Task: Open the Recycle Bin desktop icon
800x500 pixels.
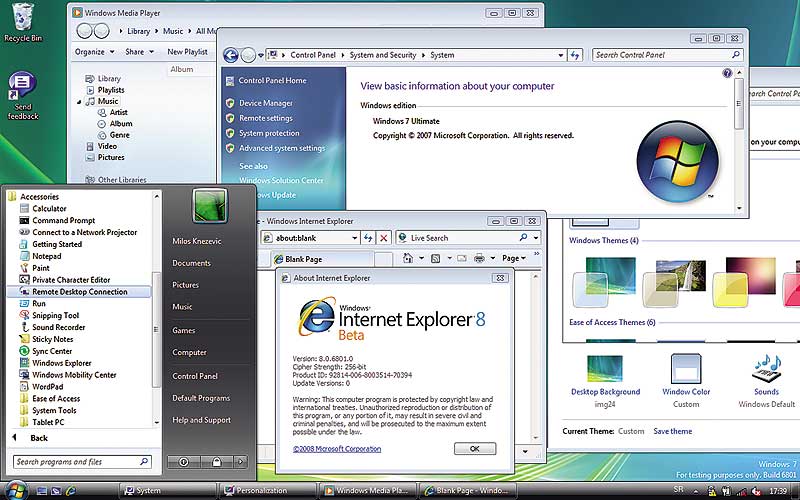Action: click(x=22, y=22)
